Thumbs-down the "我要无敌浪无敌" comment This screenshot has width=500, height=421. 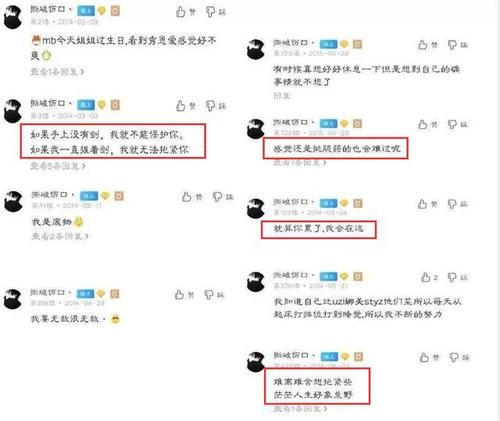[214, 295]
